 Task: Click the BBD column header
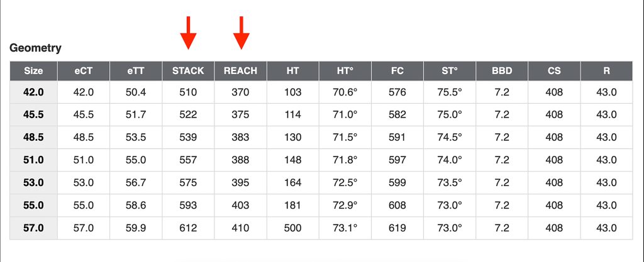502,71
